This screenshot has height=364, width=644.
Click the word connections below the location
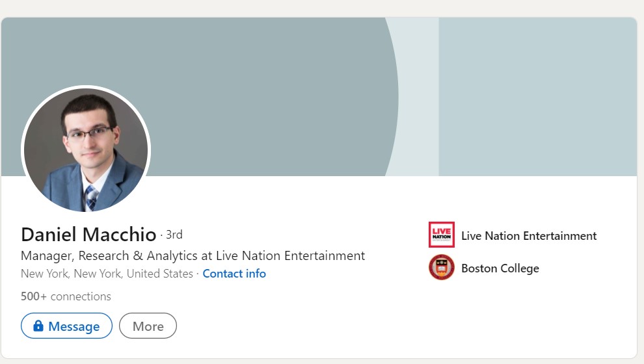point(81,296)
